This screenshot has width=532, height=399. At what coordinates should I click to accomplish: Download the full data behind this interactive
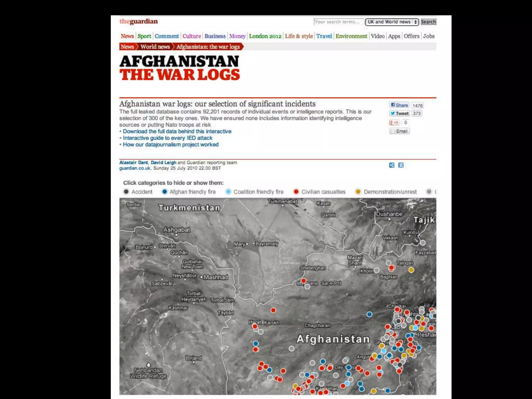[x=177, y=131]
